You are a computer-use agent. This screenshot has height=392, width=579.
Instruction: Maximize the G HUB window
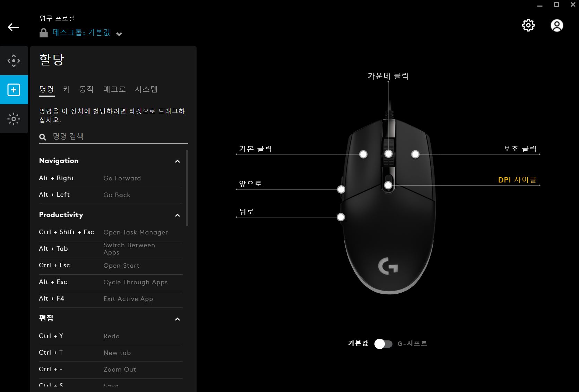point(556,5)
